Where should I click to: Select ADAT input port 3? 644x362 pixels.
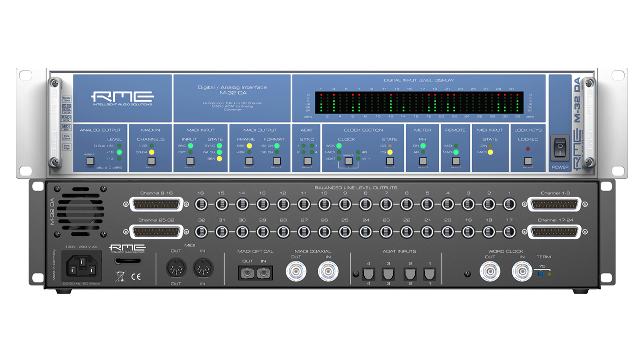pyautogui.click(x=388, y=274)
